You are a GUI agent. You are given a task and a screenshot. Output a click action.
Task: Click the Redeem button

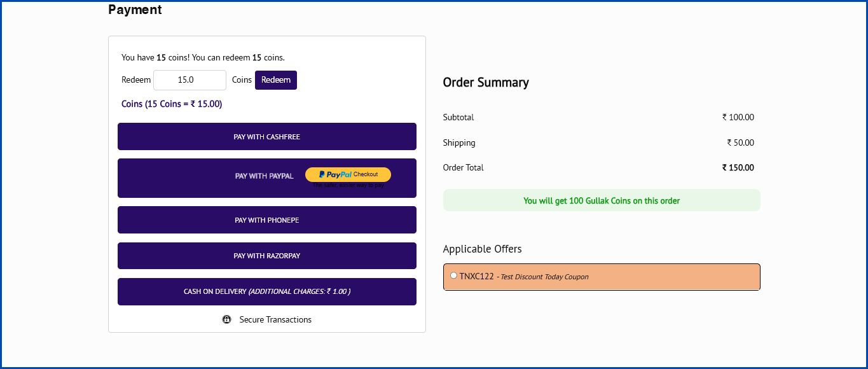click(x=275, y=80)
